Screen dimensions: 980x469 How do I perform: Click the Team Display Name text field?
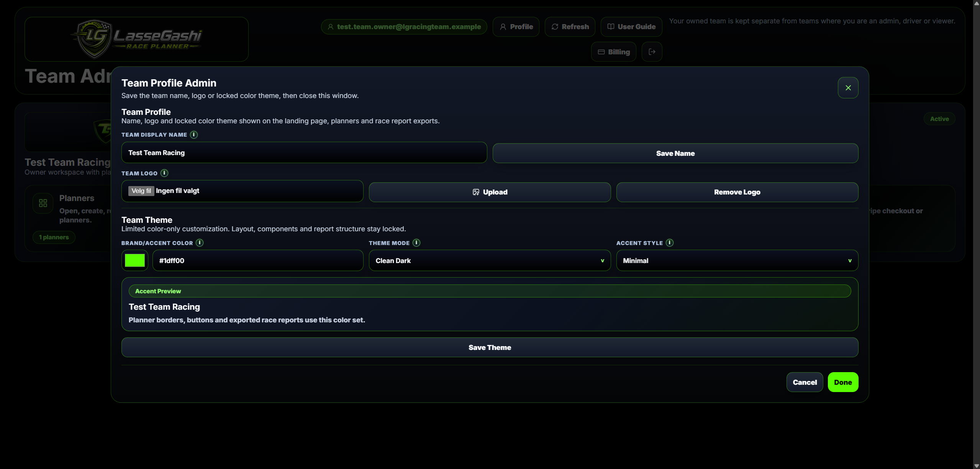pos(304,153)
